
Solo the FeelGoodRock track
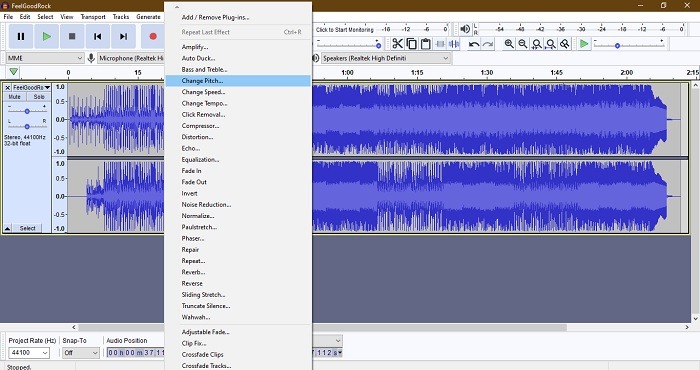(39, 97)
